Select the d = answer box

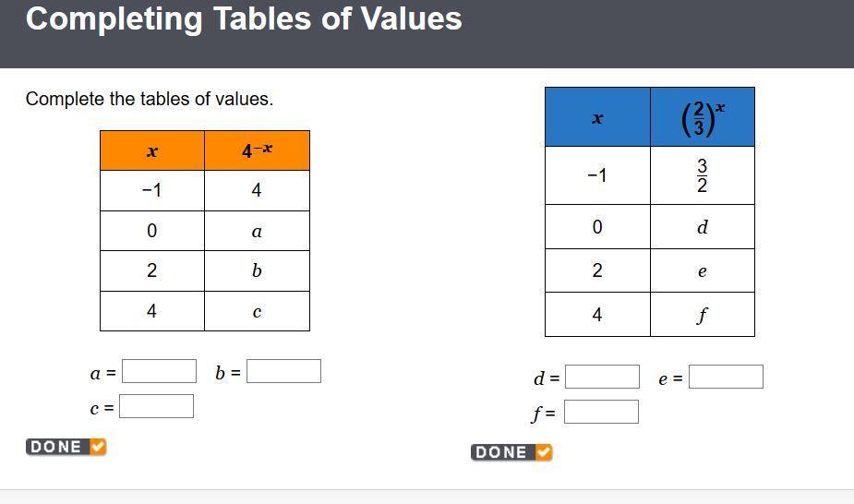coord(602,377)
